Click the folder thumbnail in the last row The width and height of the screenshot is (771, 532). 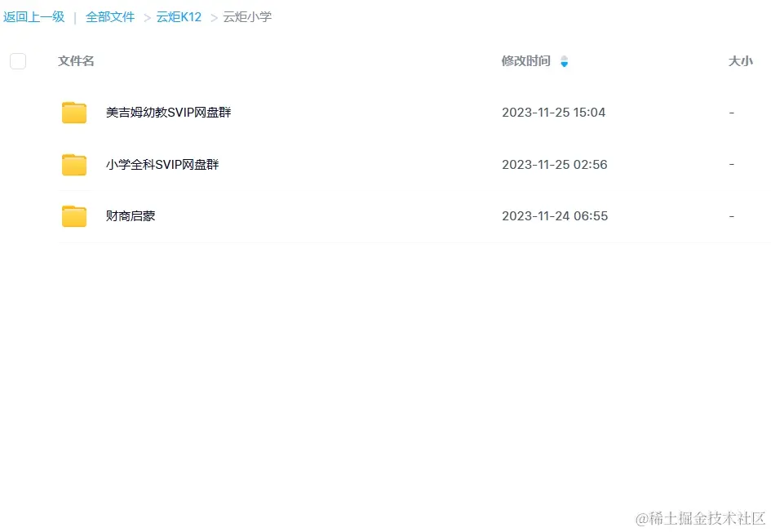pos(74,215)
